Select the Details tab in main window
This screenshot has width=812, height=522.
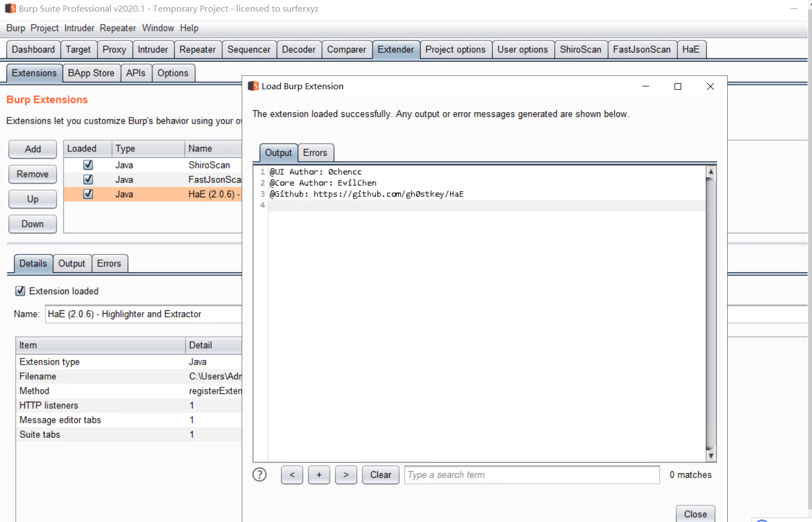coord(33,264)
